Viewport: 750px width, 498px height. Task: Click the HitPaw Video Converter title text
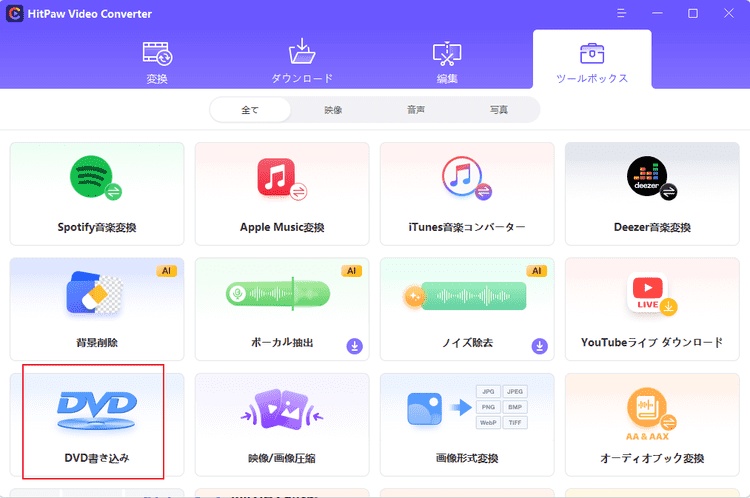pyautogui.click(x=90, y=14)
